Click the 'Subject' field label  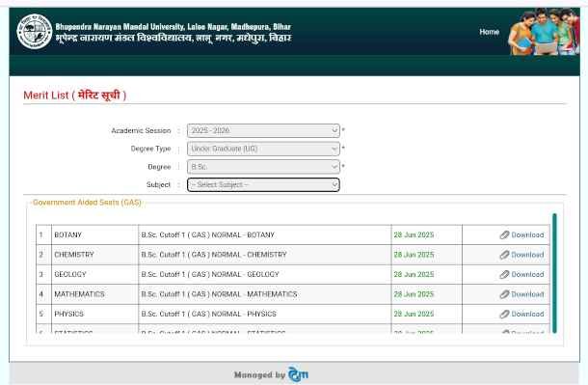(158, 184)
